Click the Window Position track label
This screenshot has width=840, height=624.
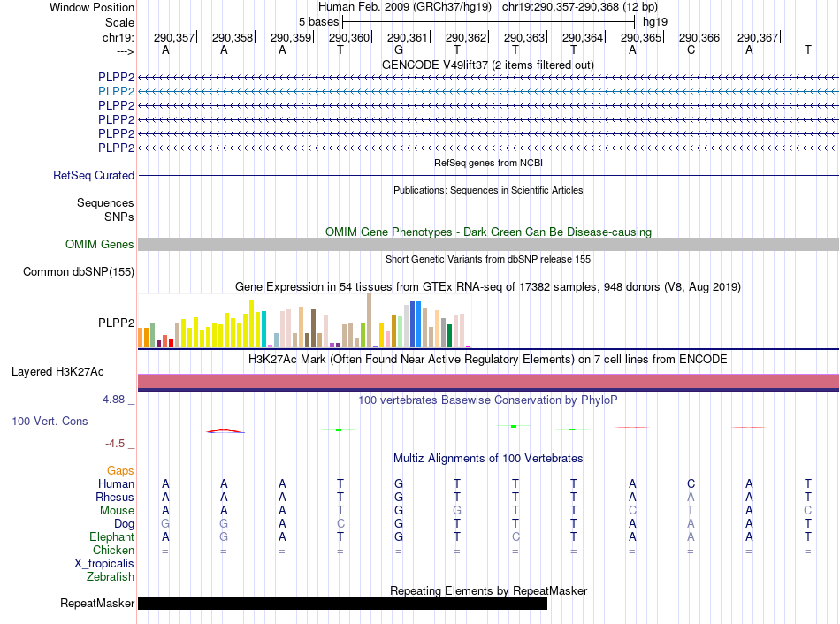coord(92,7)
